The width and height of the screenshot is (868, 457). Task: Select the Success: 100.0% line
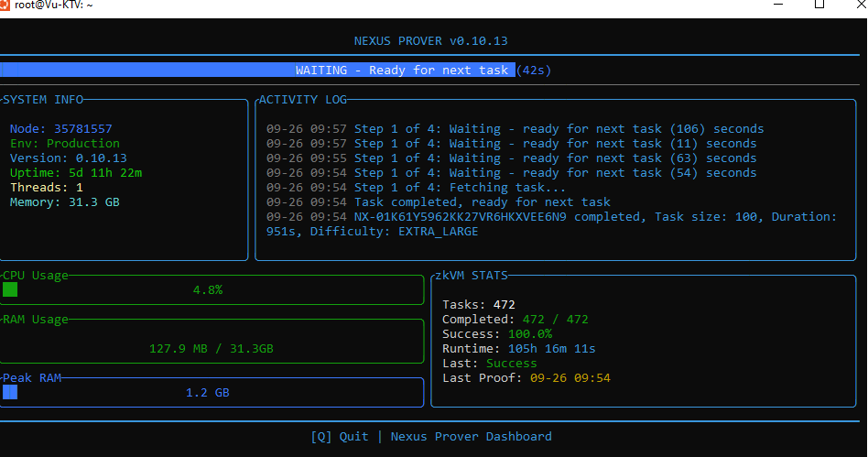point(497,334)
